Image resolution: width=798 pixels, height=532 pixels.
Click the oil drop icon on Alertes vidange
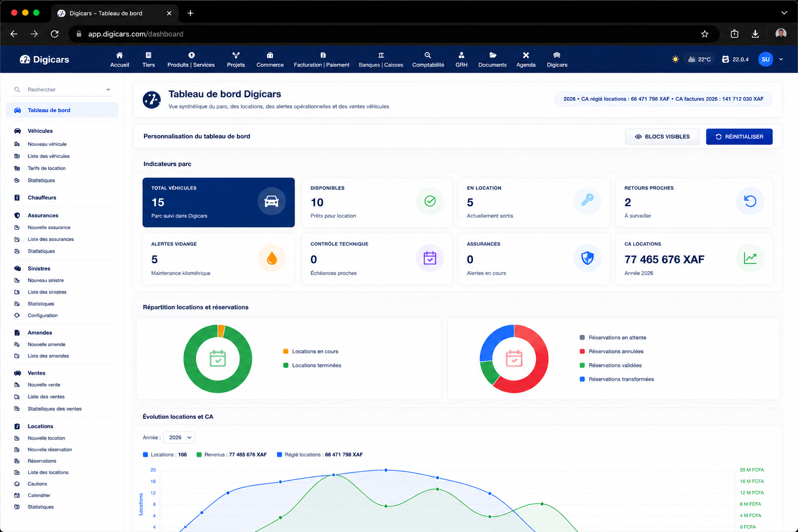click(x=272, y=258)
